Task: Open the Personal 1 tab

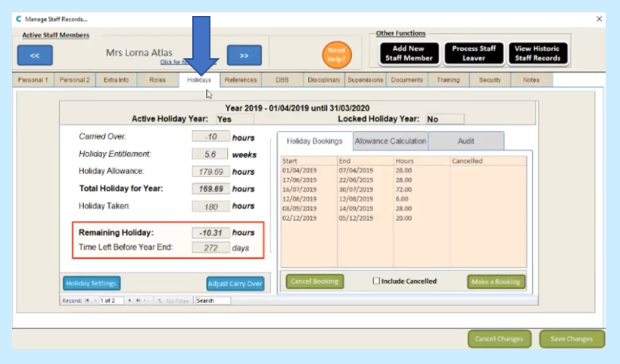Action: pos(33,79)
